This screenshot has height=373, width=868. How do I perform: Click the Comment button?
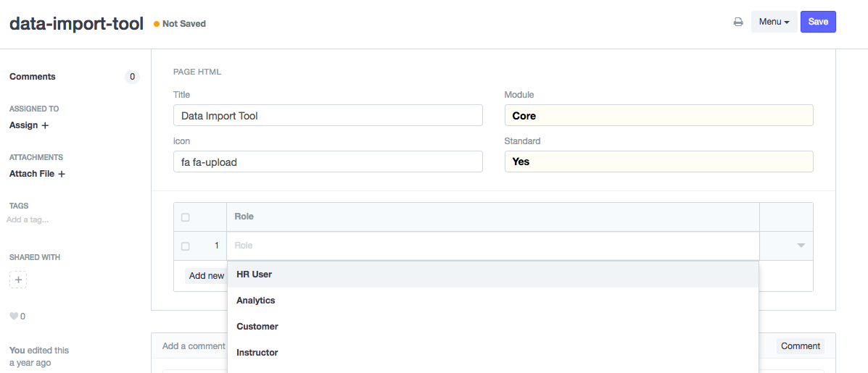[x=800, y=346]
